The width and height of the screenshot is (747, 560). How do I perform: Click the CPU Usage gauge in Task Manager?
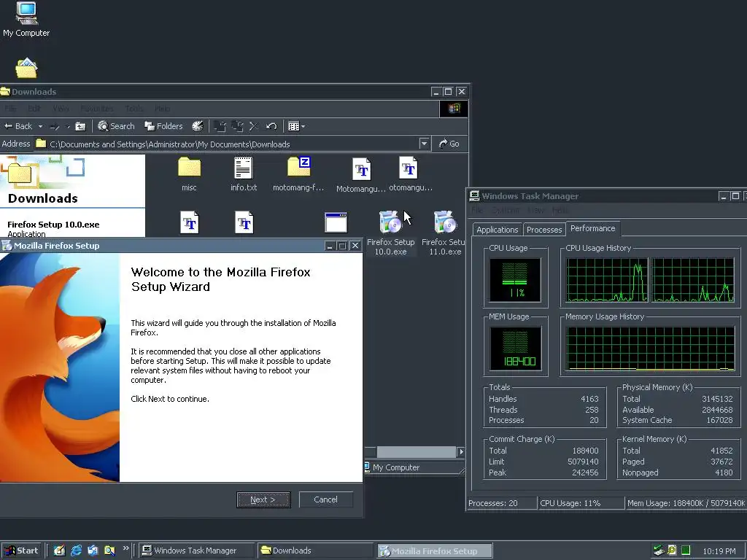515,280
